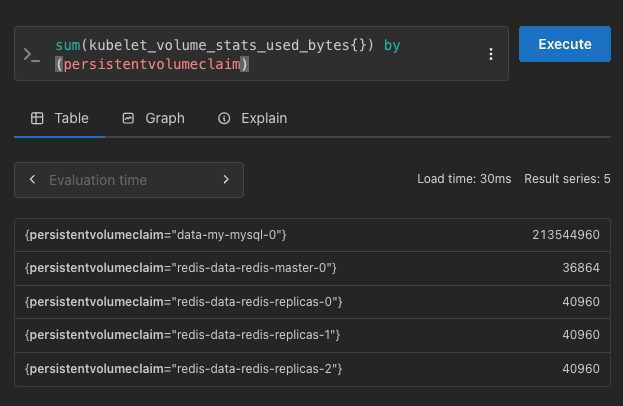Select the redis-data-redis-replicas-2 series label
The image size is (623, 406).
(184, 369)
